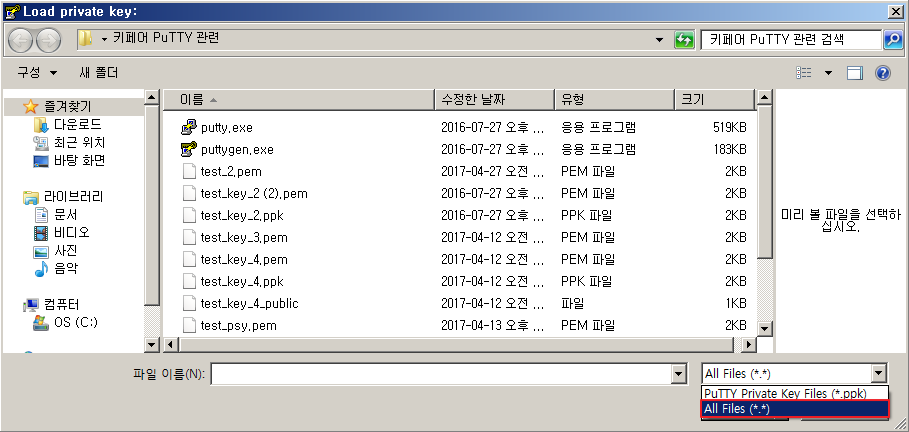Viewport: 909px width, 432px height.
Task: Click the 라이브러리 icon
Action: pyautogui.click(x=31, y=197)
